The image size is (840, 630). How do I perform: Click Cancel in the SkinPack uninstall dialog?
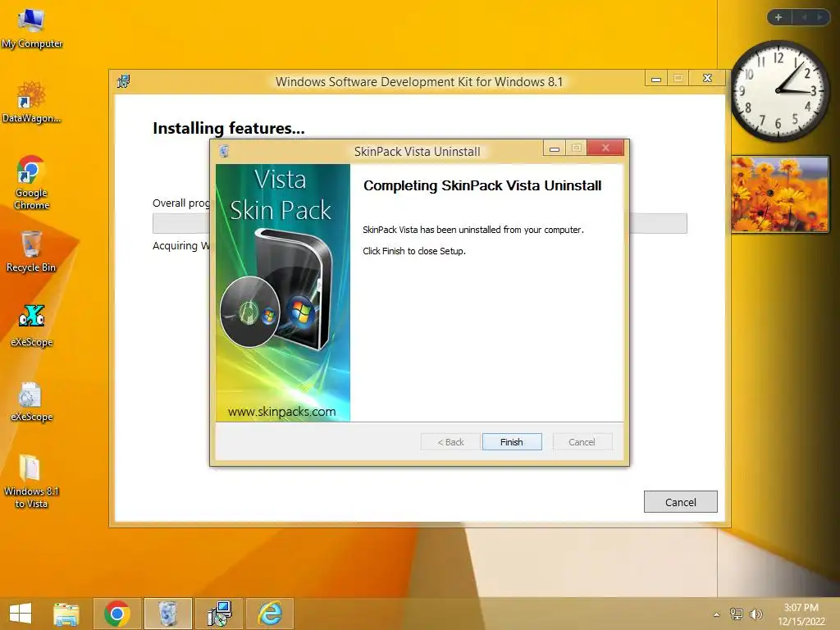click(x=582, y=442)
